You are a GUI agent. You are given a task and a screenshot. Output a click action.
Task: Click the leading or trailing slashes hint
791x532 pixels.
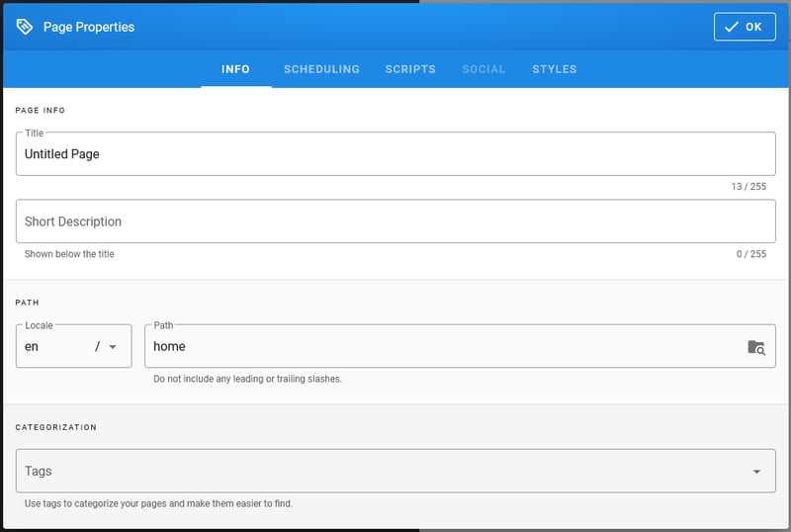(247, 379)
